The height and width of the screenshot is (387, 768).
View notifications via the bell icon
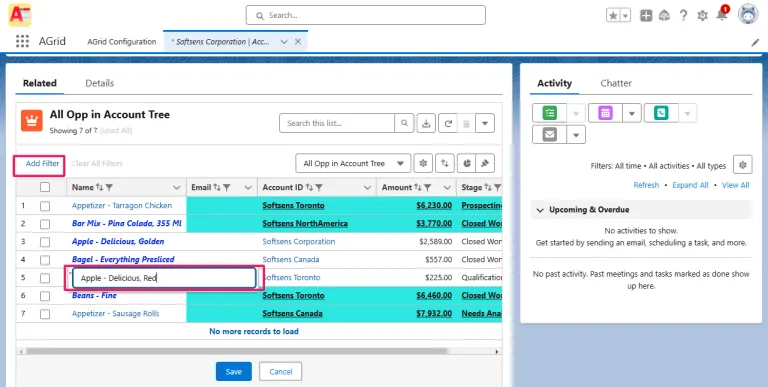tap(721, 15)
